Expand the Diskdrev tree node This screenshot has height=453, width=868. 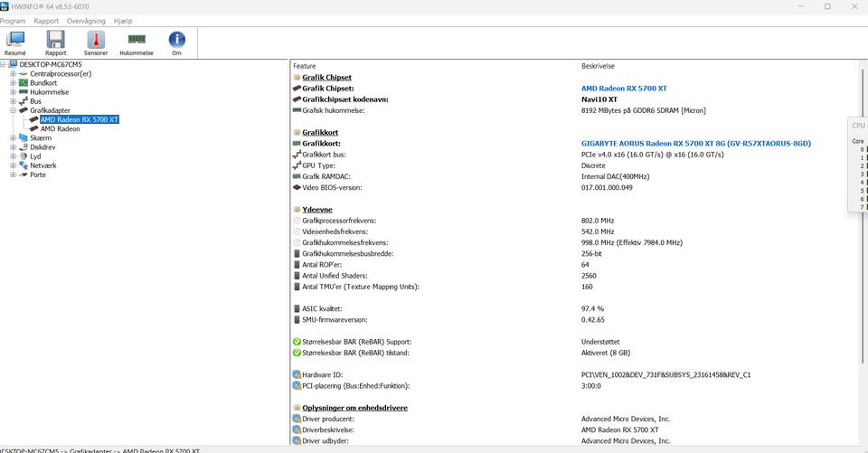tap(13, 146)
